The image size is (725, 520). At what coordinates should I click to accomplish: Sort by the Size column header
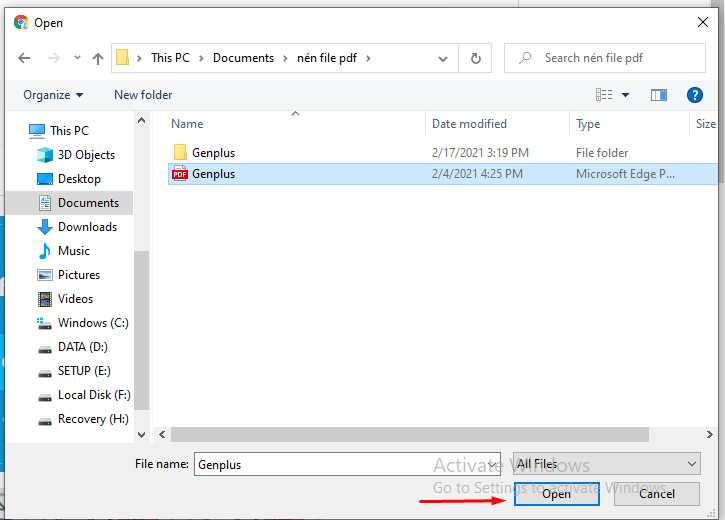(706, 124)
